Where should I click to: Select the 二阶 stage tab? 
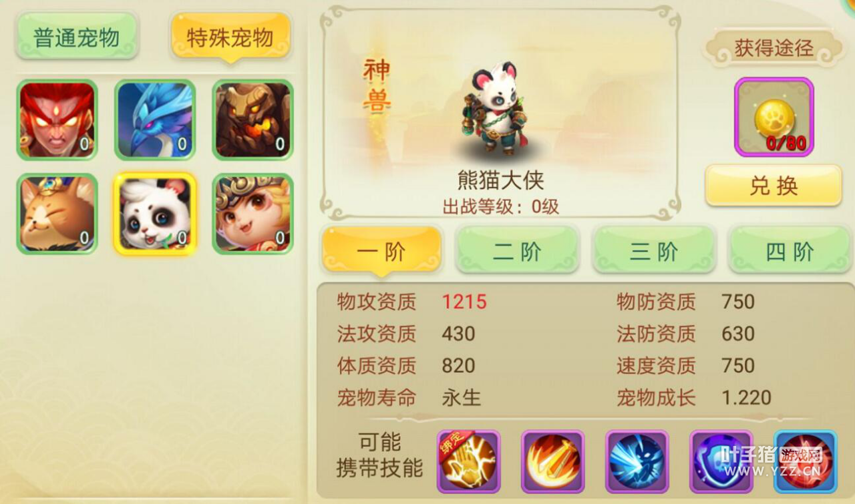517,250
